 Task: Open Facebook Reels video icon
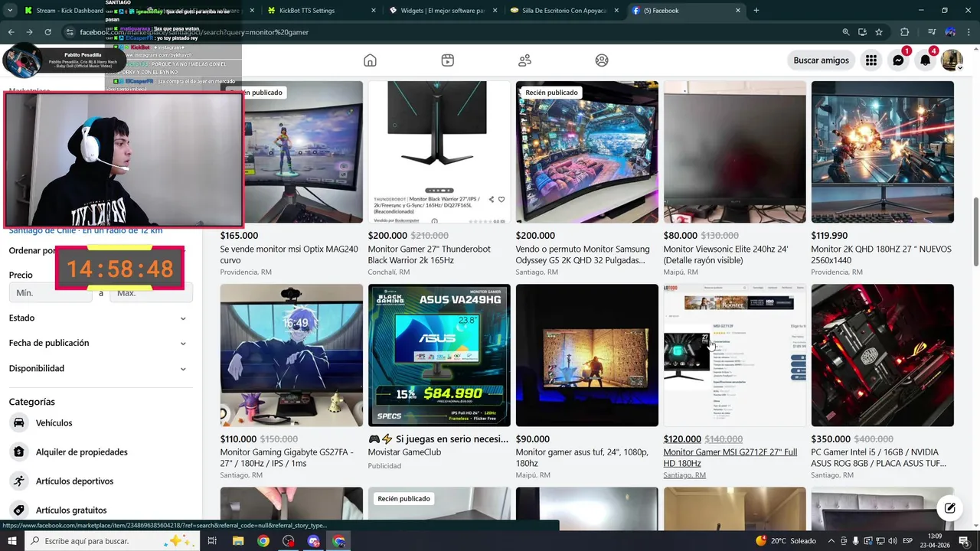pyautogui.click(x=448, y=60)
